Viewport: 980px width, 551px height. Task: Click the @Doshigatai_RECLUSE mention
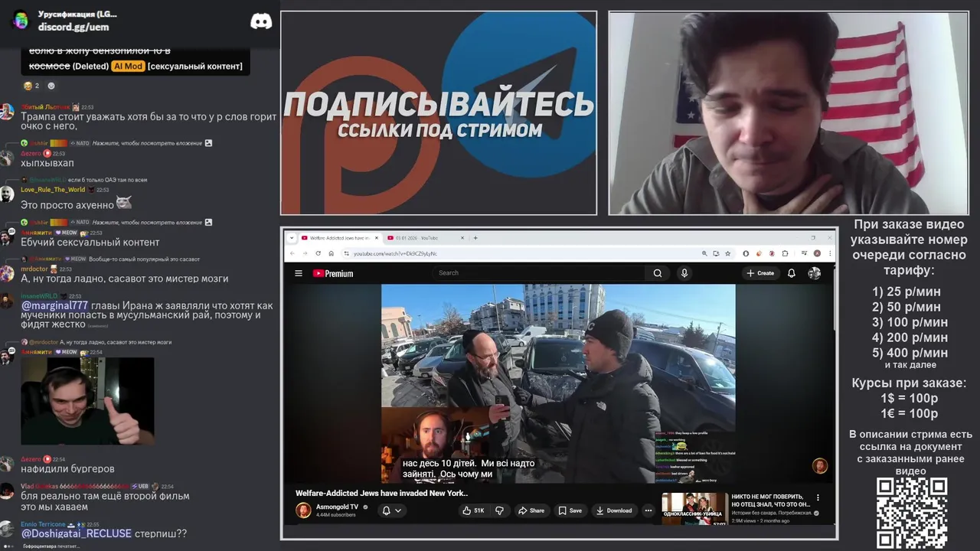coord(76,533)
